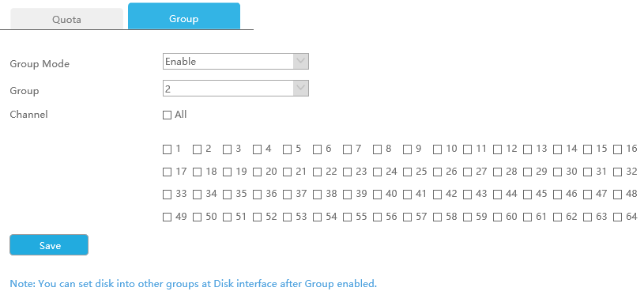Image resolution: width=644 pixels, height=295 pixels.
Task: Enable channel 1 checkbox
Action: [167, 149]
